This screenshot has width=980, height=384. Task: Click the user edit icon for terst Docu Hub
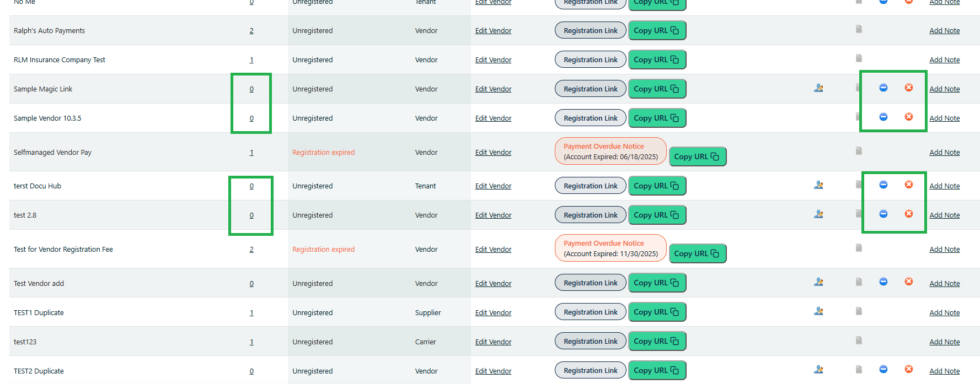click(818, 185)
